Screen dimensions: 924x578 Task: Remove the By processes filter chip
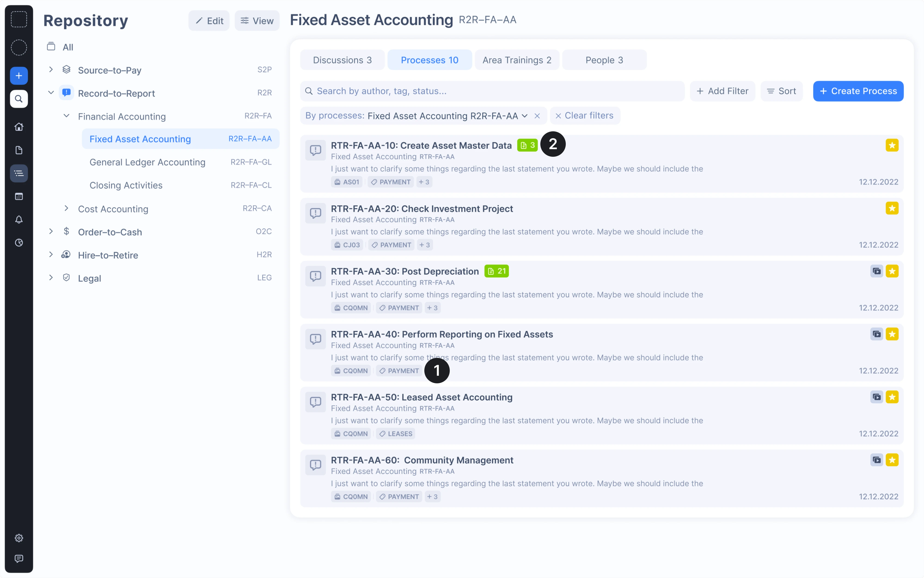(x=537, y=116)
